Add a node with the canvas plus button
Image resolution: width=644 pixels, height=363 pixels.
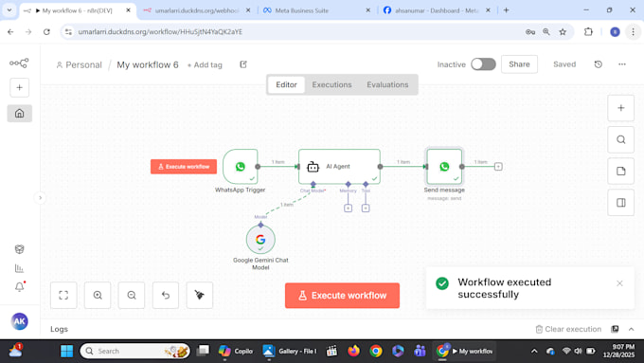point(620,108)
